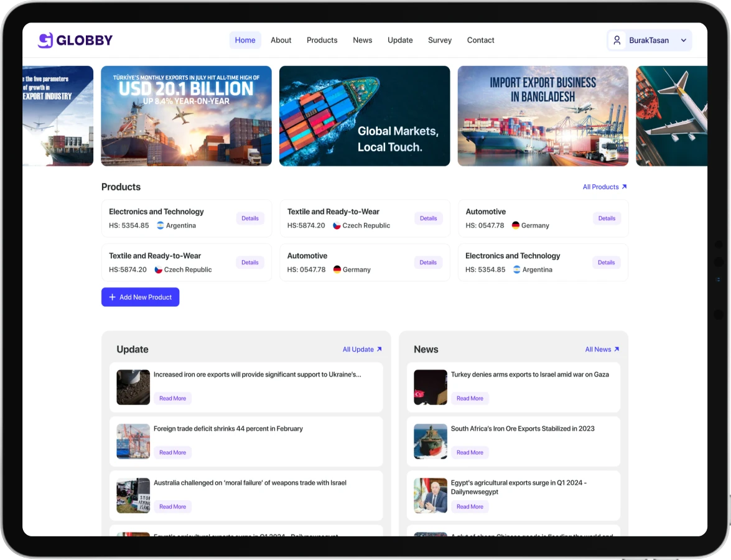View Details of second-row Electronics and Technology card
The width and height of the screenshot is (731, 560).
click(x=606, y=263)
